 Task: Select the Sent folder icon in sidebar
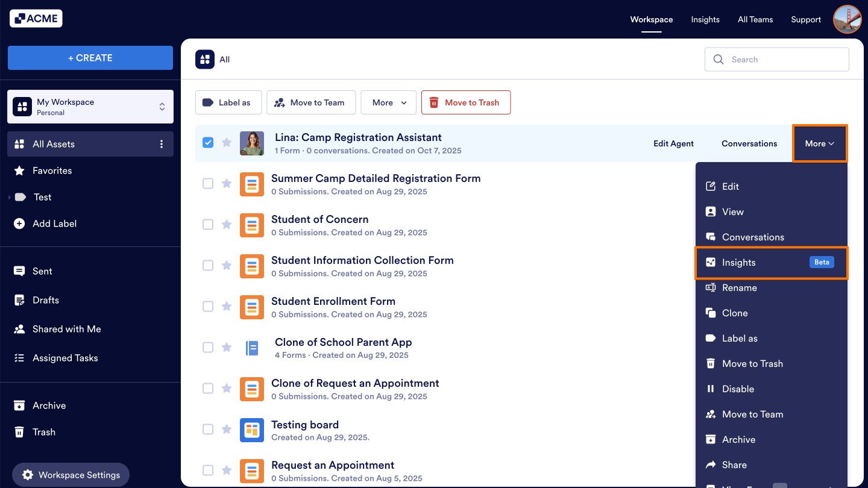point(18,271)
